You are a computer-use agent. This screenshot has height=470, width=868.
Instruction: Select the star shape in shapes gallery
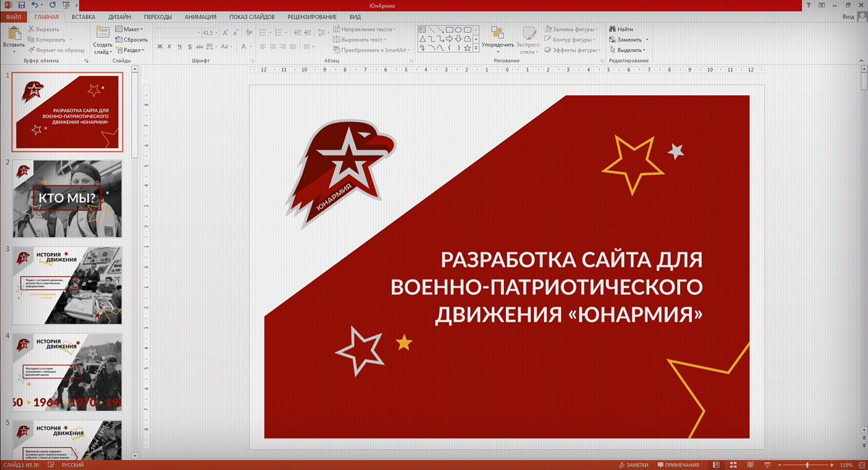pos(467,47)
